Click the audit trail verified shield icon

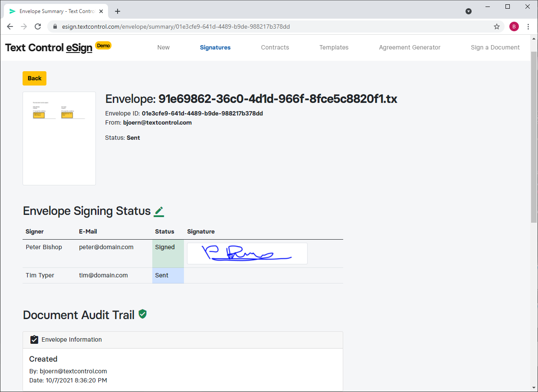tap(142, 314)
